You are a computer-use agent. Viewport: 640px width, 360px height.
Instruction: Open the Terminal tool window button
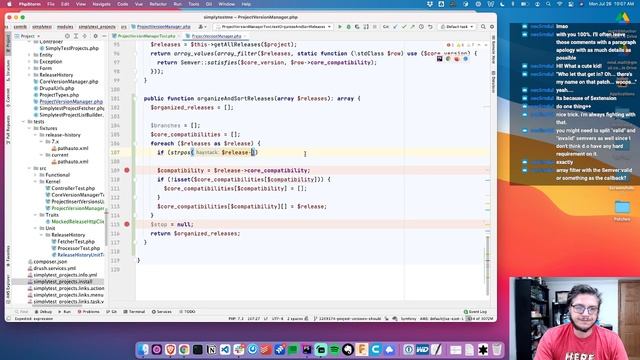pyautogui.click(x=134, y=312)
